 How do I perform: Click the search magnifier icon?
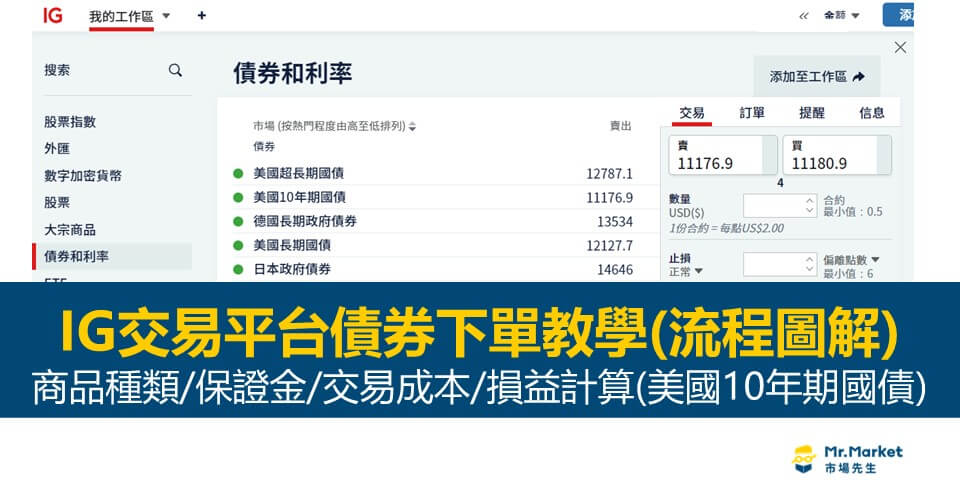[x=175, y=70]
